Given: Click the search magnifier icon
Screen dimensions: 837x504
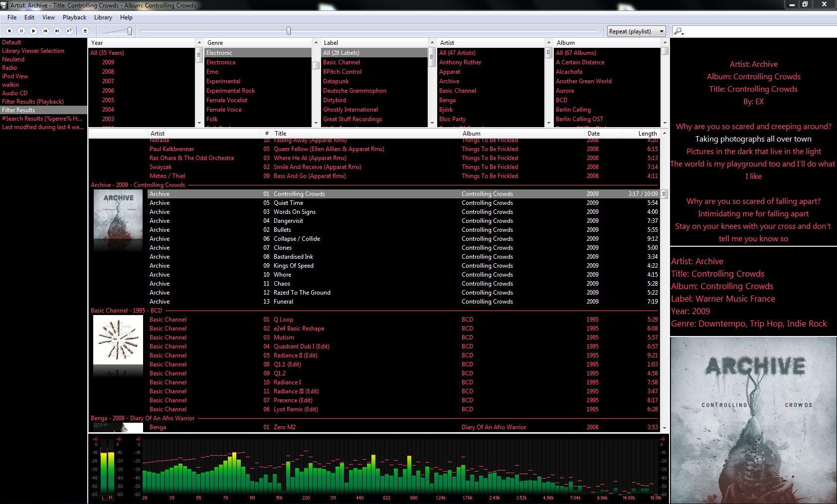Looking at the screenshot, I should tap(678, 31).
